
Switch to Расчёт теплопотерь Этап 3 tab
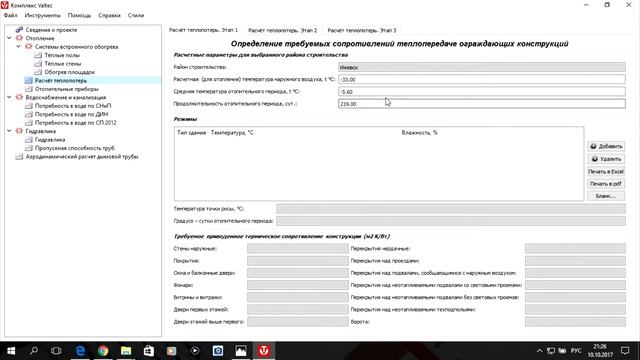[x=362, y=30]
